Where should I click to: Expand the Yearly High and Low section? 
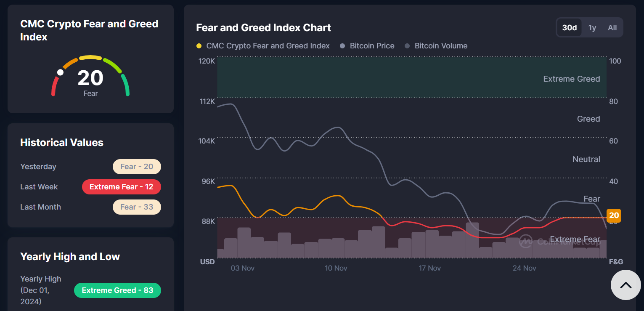pos(70,256)
